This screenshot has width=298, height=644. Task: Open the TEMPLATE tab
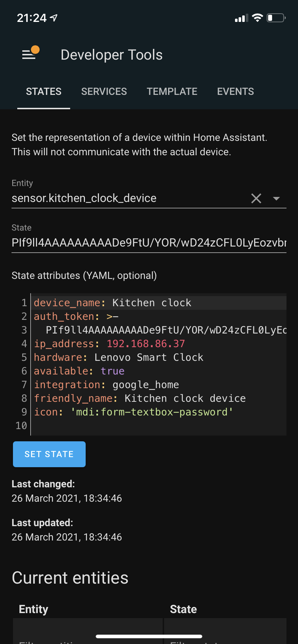click(172, 91)
